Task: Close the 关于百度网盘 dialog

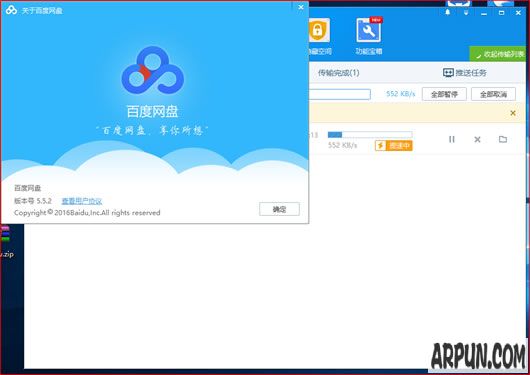Action: [300, 7]
